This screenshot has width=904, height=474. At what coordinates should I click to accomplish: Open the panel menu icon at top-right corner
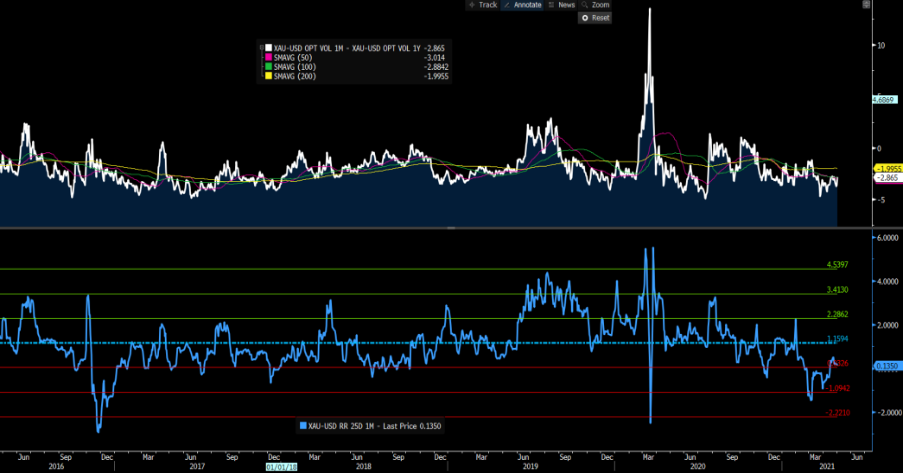point(866,5)
